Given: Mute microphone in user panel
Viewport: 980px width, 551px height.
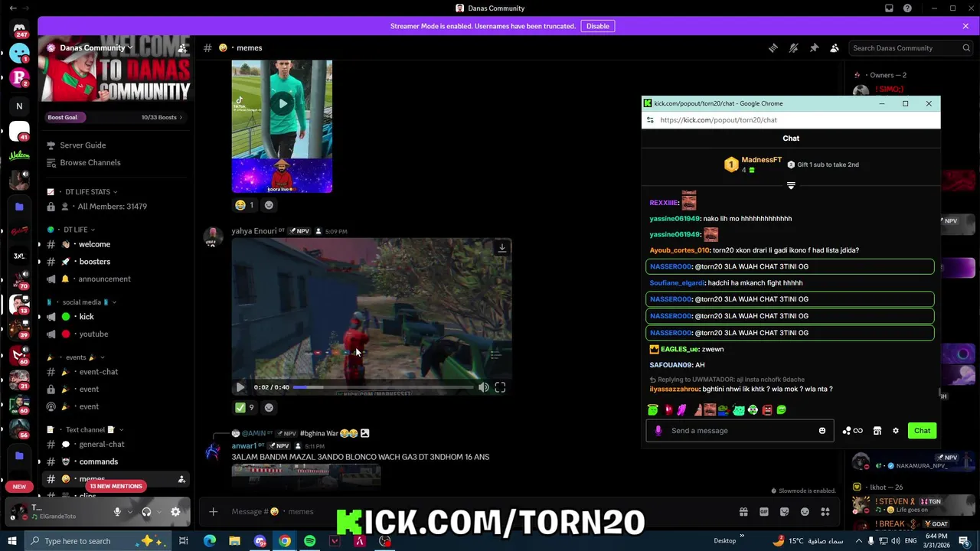Looking at the screenshot, I should [x=117, y=512].
